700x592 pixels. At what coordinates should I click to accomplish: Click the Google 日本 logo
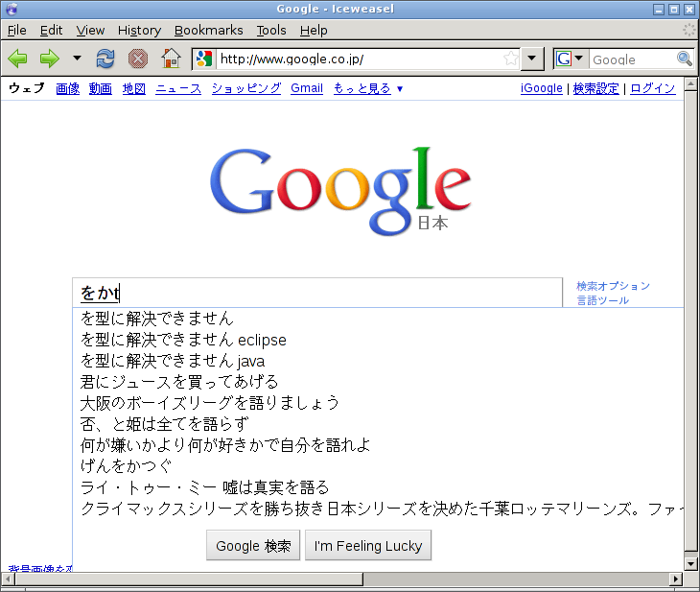(x=340, y=191)
